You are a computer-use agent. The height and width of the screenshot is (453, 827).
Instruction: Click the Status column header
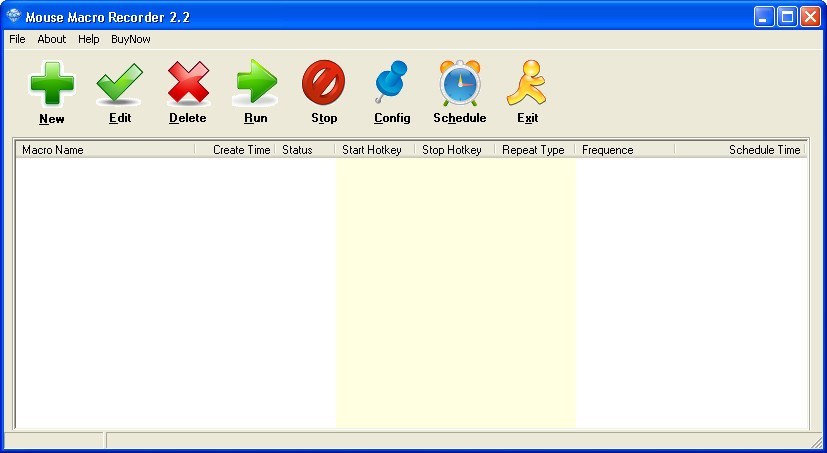click(305, 150)
